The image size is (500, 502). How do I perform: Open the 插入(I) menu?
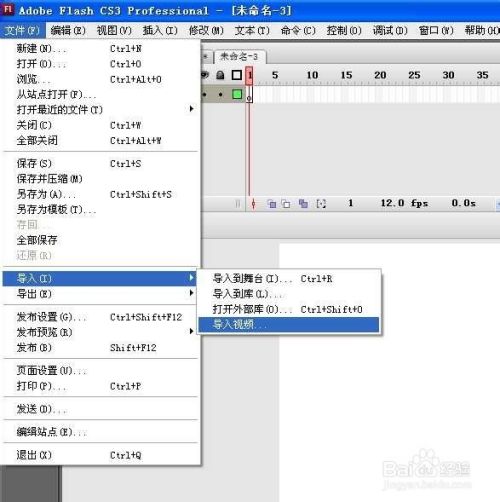pyautogui.click(x=160, y=31)
